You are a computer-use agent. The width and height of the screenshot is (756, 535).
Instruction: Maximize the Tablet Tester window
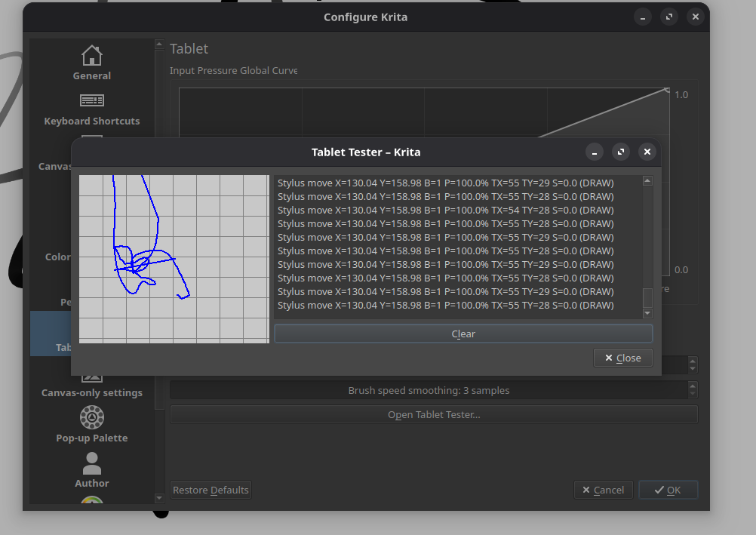[620, 152]
